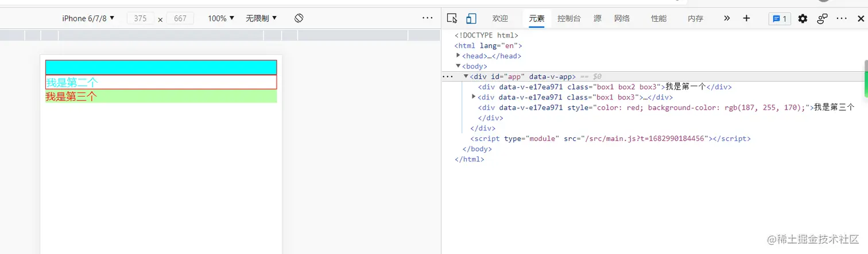Image resolution: width=868 pixels, height=254 pixels.
Task: Switch to the 欢迎 tab
Action: [500, 18]
